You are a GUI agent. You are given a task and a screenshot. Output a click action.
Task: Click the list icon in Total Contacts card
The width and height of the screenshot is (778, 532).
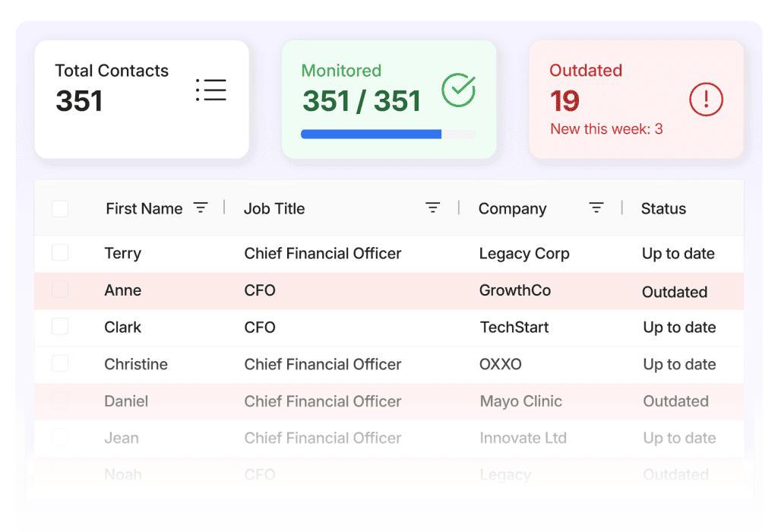tap(211, 90)
